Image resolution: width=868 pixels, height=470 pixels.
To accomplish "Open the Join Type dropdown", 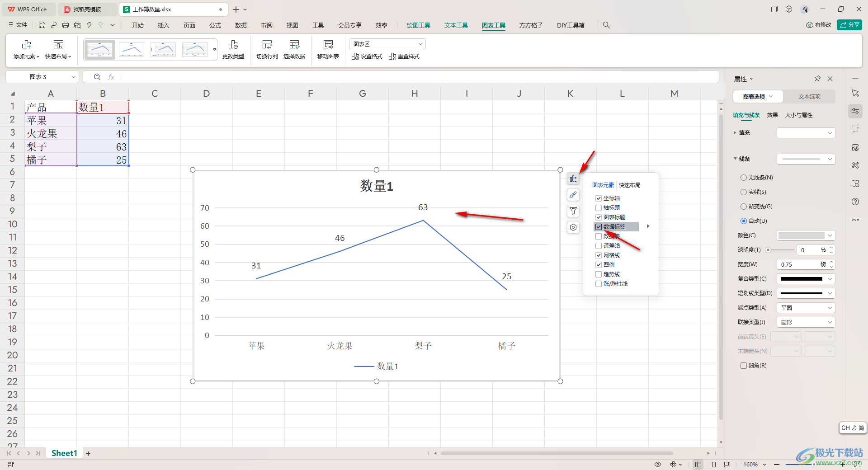I will tap(806, 322).
